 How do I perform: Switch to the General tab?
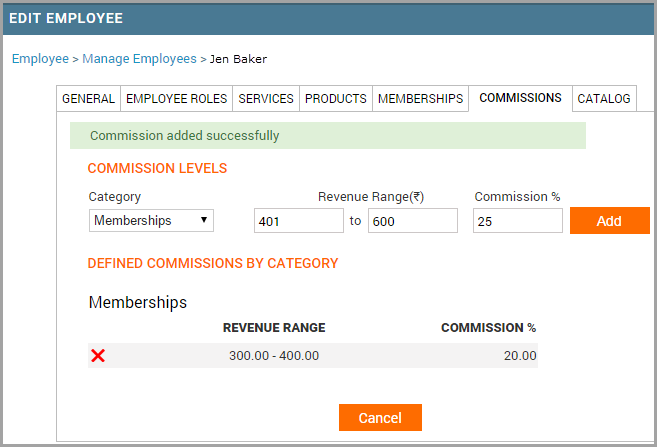(x=88, y=98)
